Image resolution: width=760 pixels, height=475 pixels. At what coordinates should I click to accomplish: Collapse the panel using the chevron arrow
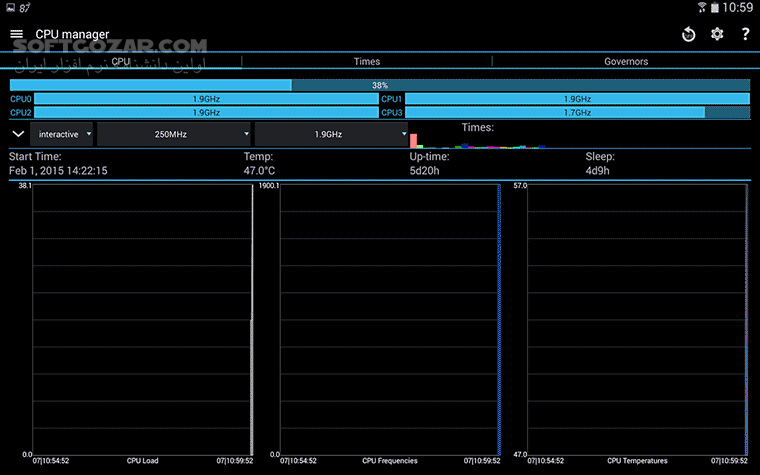(18, 134)
